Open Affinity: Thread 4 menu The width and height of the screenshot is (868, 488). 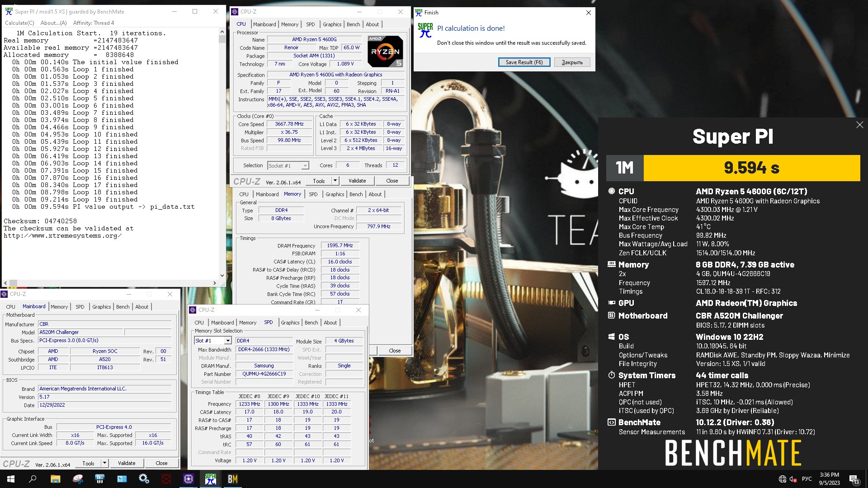(94, 23)
